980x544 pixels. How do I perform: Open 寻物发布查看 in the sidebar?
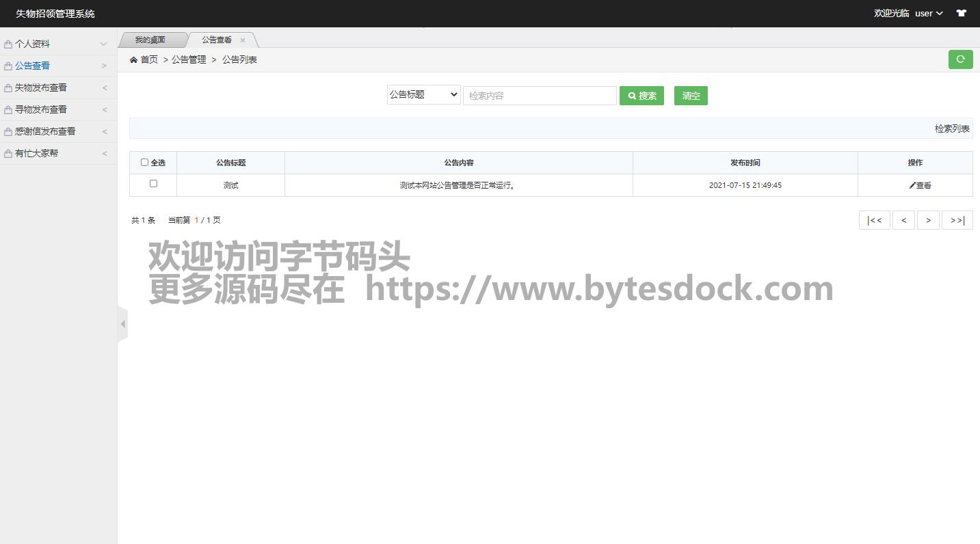[58, 109]
